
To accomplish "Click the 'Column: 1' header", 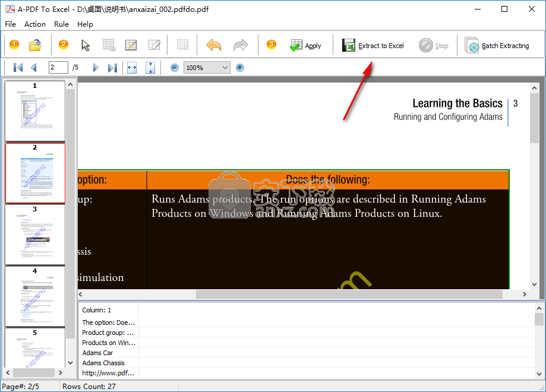I will [108, 310].
